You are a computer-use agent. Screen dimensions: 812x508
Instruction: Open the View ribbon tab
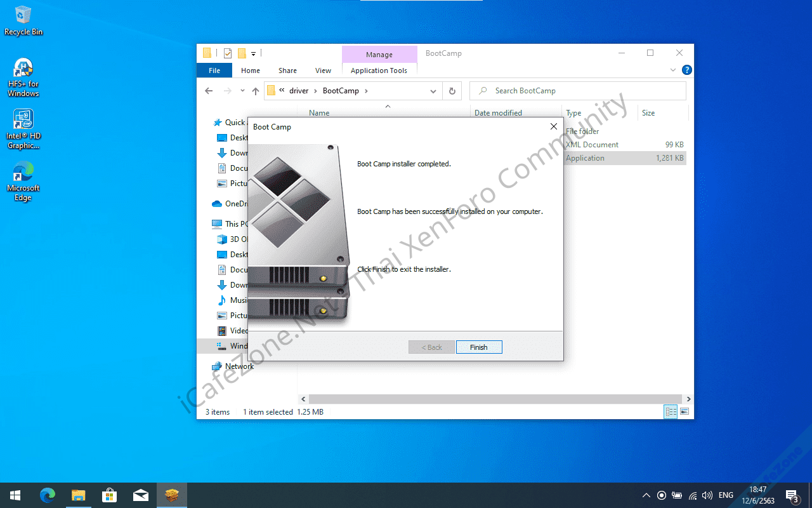pos(323,70)
